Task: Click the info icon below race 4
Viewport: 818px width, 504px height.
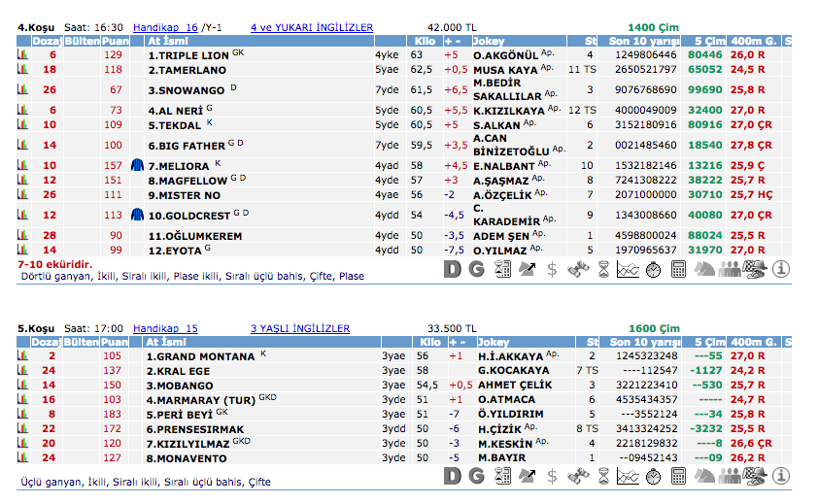Action: pos(779,270)
